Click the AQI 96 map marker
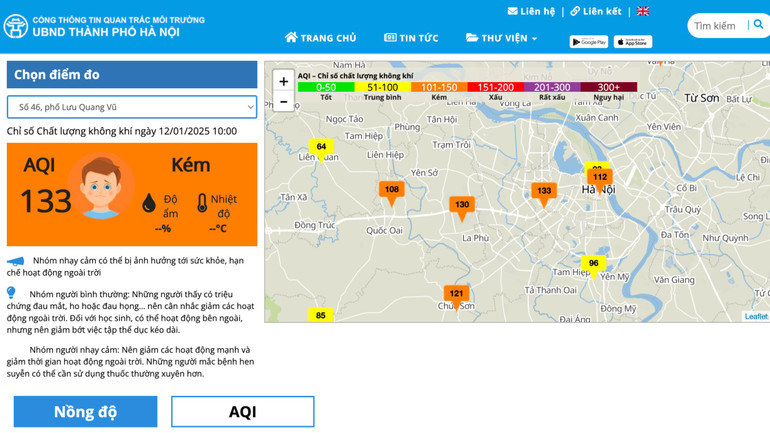The width and height of the screenshot is (770, 433). click(593, 265)
